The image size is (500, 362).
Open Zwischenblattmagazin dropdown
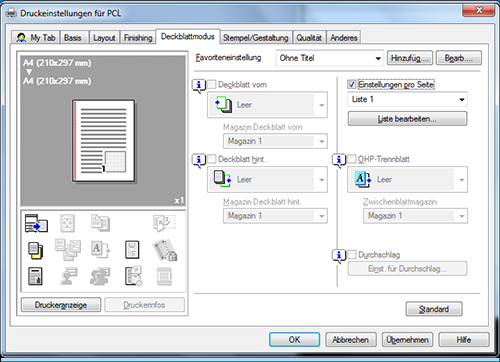pos(415,216)
